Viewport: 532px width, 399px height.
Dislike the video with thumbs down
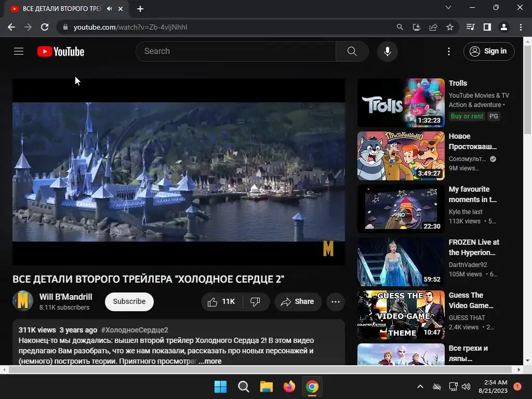pyautogui.click(x=256, y=302)
